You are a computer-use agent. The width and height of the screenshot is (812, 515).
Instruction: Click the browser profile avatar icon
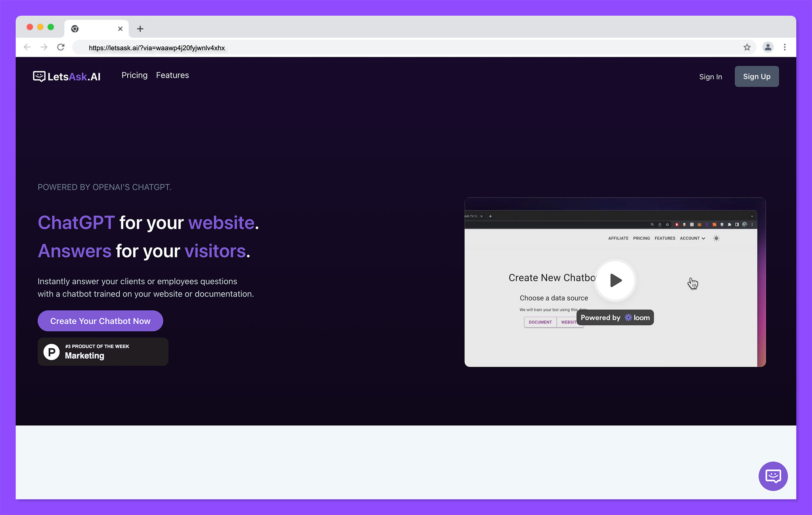tap(768, 48)
